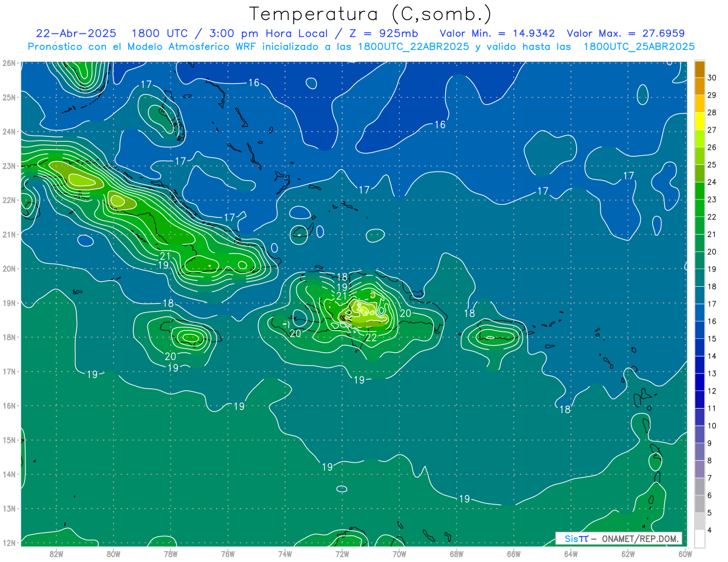Click the 22N latitude axis label
This screenshot has height=562, width=728.
pos(9,200)
